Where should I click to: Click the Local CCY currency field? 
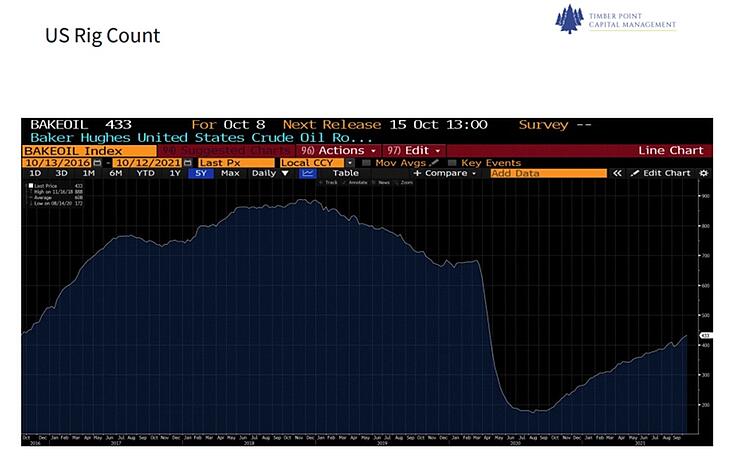(x=313, y=163)
